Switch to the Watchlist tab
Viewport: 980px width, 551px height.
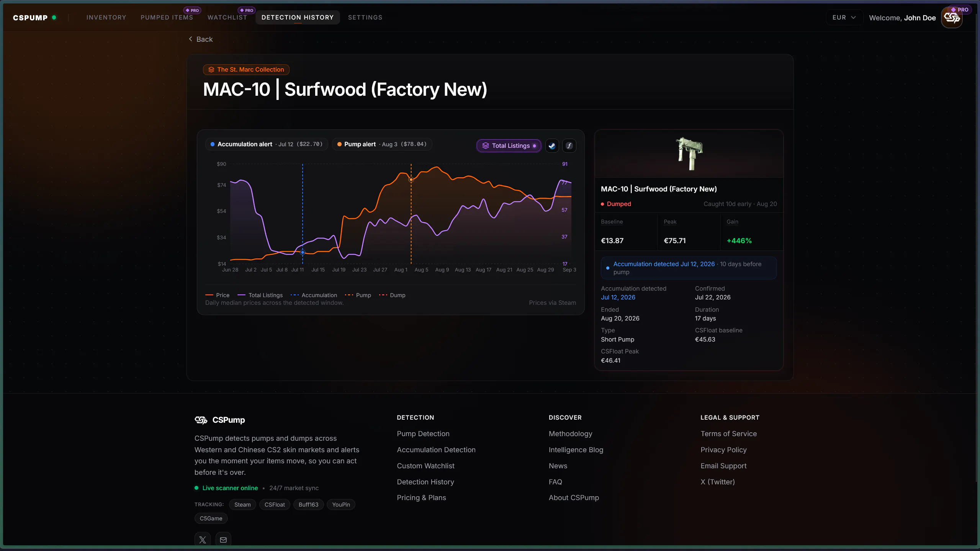pyautogui.click(x=227, y=18)
